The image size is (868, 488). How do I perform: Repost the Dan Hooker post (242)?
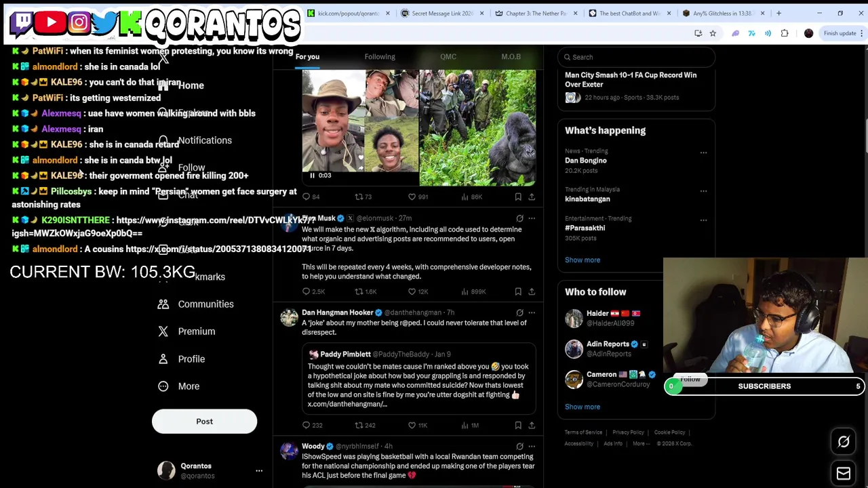[365, 425]
